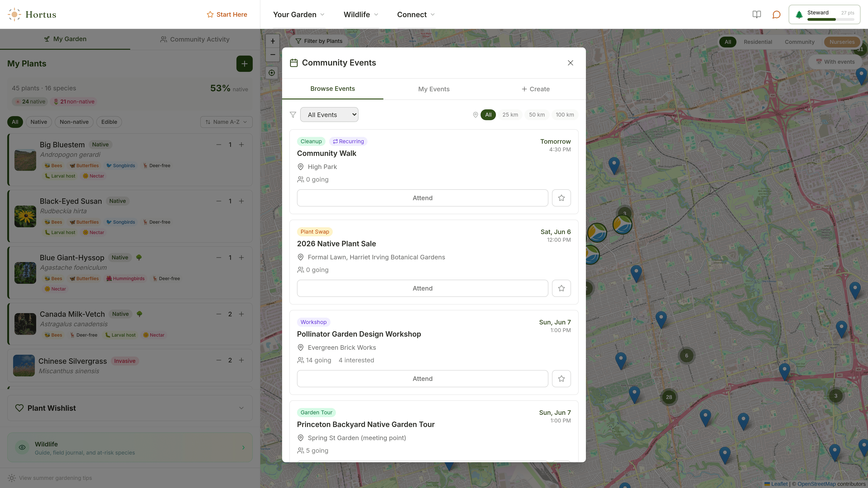Toggle the Edible plants filter chip

[x=109, y=122]
